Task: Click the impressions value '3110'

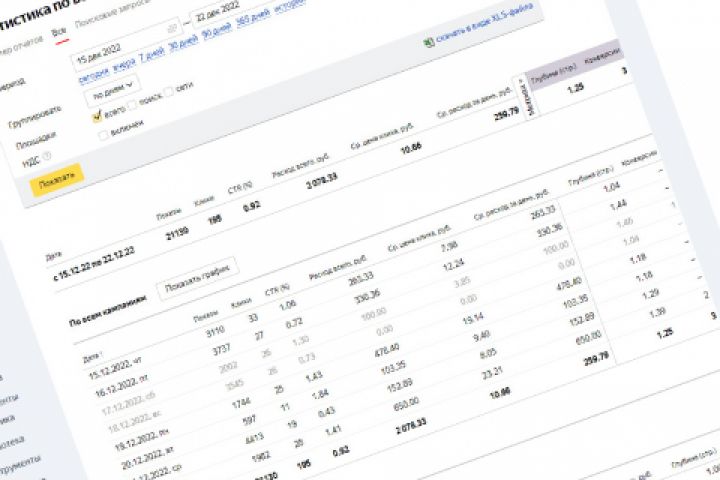Action: coord(214,332)
